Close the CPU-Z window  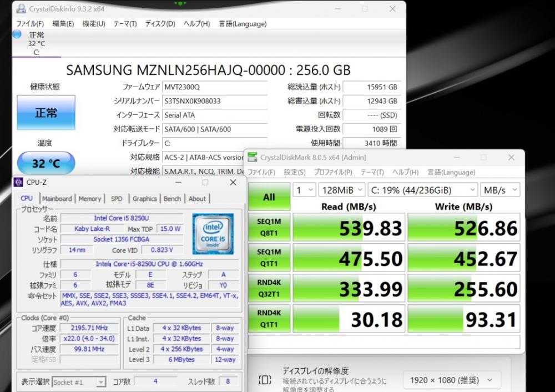click(233, 182)
